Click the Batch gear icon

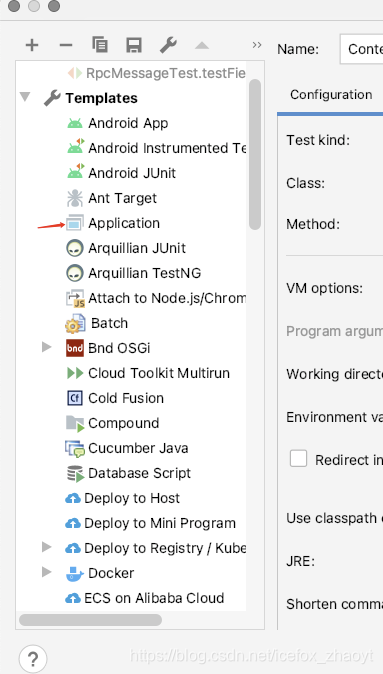(75, 324)
